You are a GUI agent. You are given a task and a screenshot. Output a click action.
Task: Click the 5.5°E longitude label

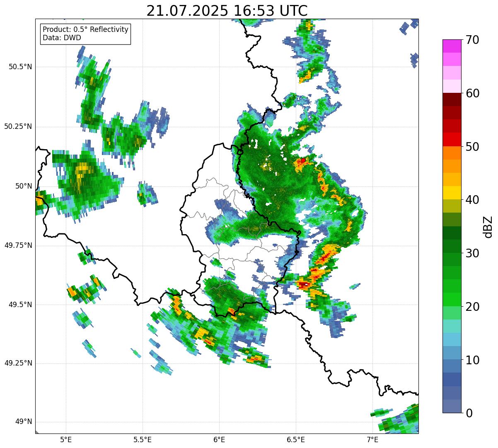click(x=143, y=439)
